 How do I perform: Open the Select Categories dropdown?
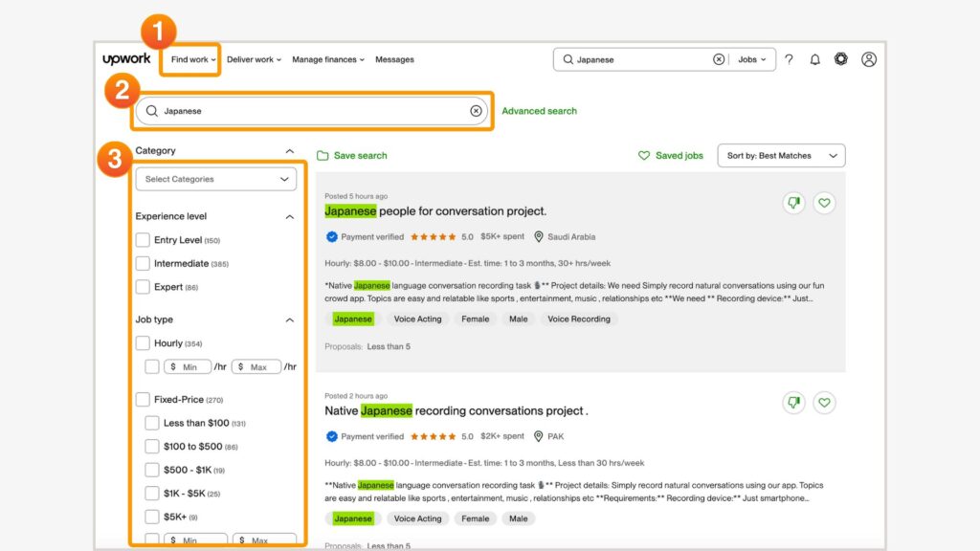click(216, 179)
